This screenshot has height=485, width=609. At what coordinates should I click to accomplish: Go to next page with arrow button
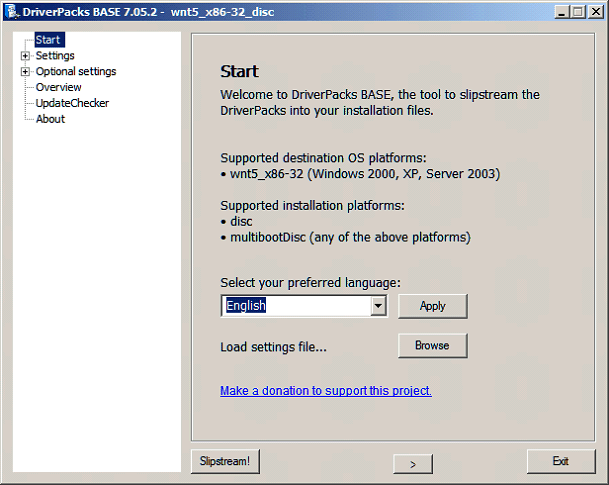(x=413, y=463)
